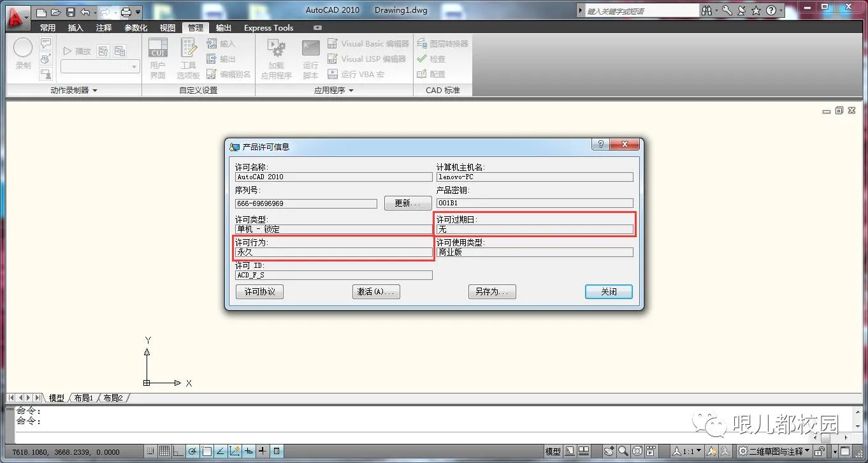Toggle Grid display in the status bar
Screen dimensions: 868x463
pyautogui.click(x=164, y=452)
